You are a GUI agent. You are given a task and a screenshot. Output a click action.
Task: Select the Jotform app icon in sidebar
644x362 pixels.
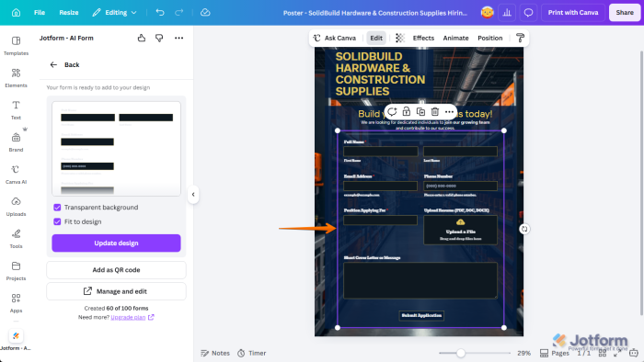point(16,335)
